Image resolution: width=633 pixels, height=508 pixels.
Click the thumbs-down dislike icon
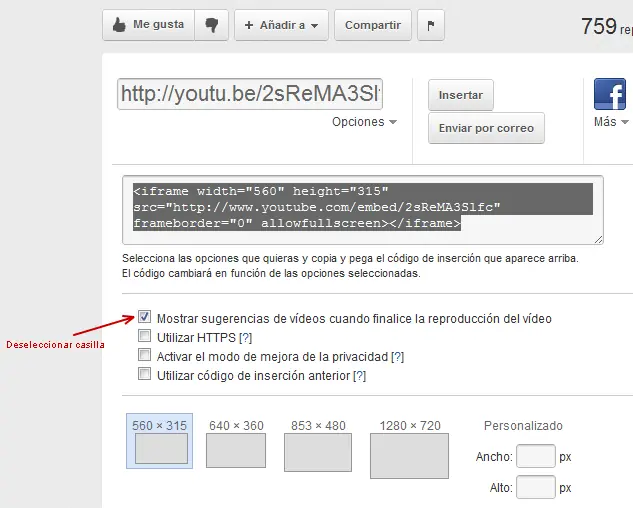point(212,25)
